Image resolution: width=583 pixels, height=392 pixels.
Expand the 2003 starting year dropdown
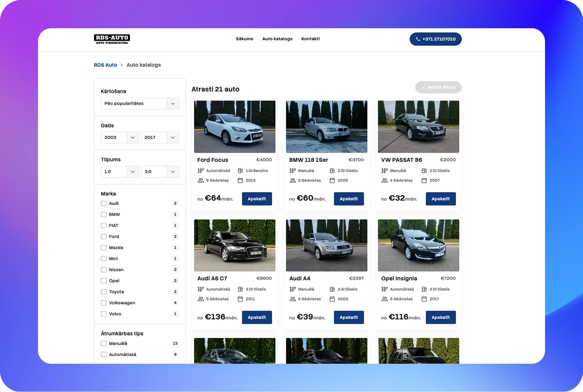[x=120, y=137]
